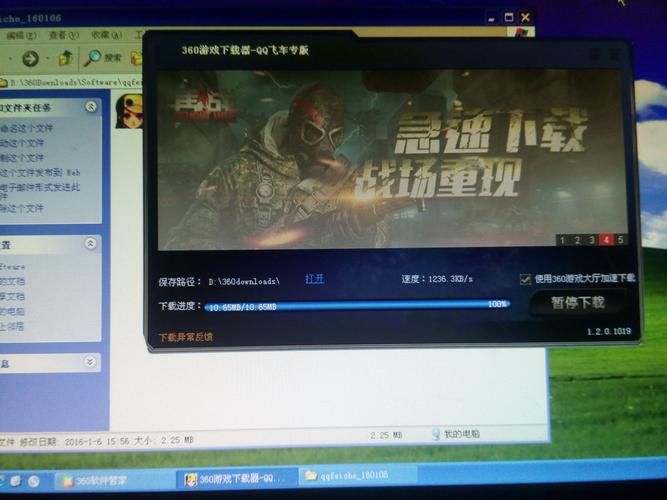Viewport: 667px width, 500px height.
Task: Switch to qqfeiche_160106 taskbar button
Action: click(x=356, y=475)
